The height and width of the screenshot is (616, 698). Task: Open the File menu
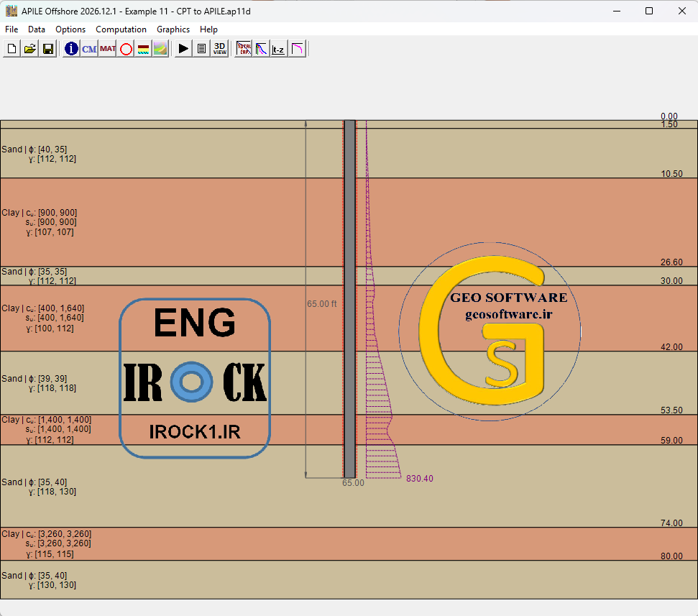[12, 29]
